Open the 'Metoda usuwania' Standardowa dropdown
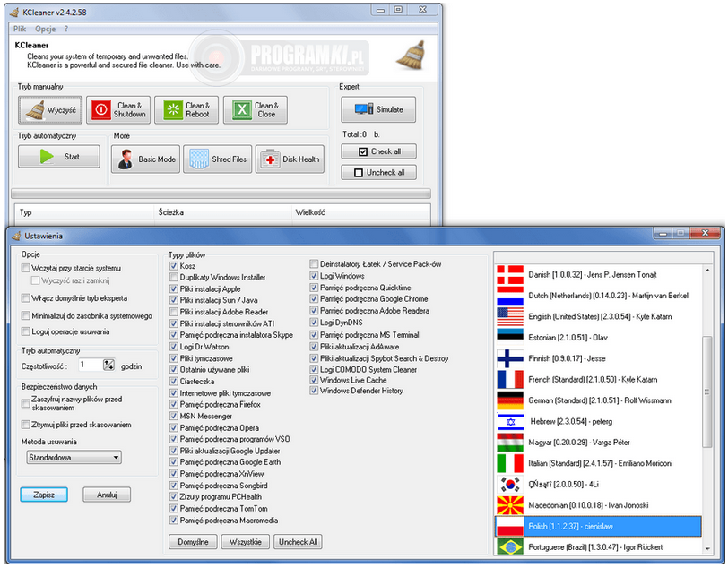The image size is (728, 568). click(74, 458)
